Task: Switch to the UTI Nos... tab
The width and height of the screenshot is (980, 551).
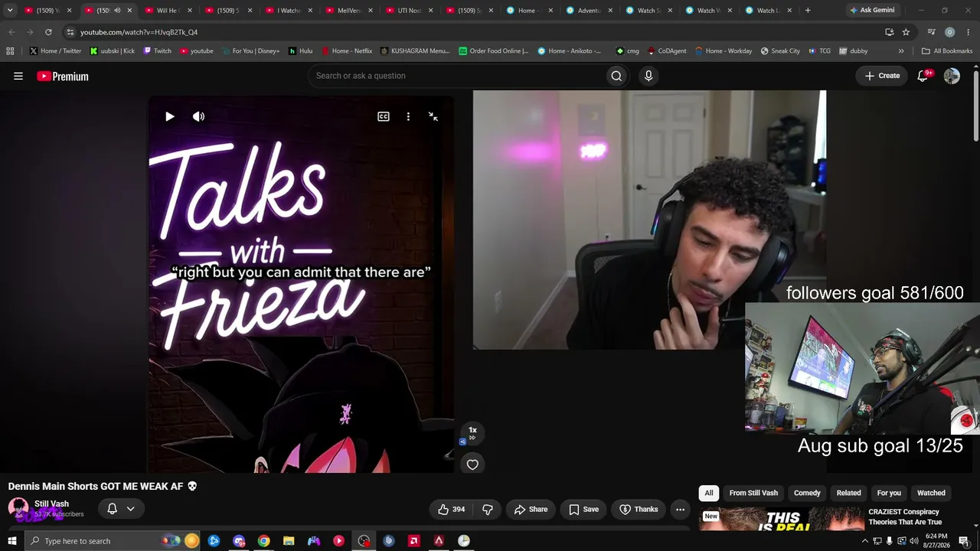Action: click(x=409, y=11)
